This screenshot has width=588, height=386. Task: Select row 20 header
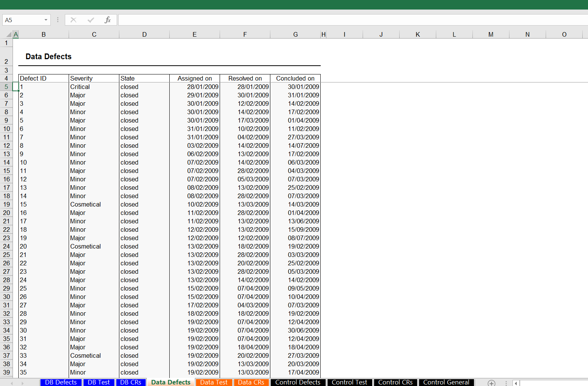pos(6,213)
